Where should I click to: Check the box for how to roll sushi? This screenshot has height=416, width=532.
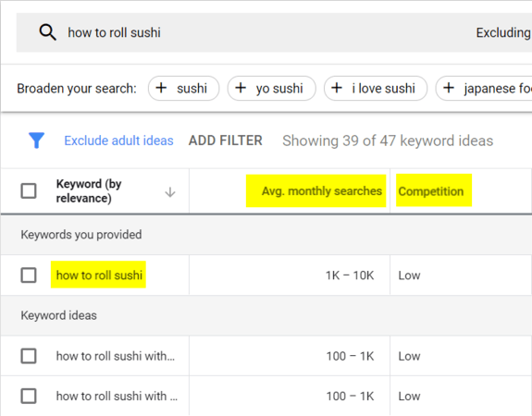tap(29, 275)
